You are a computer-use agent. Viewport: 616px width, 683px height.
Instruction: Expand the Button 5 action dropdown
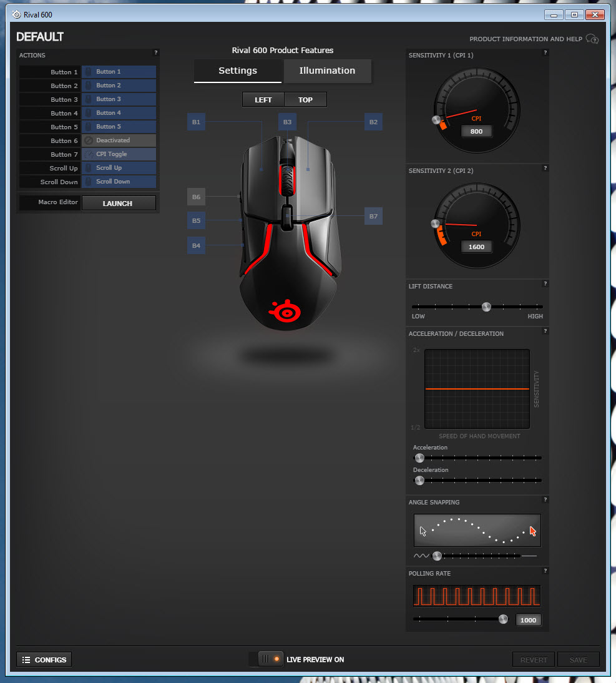pyautogui.click(x=119, y=127)
